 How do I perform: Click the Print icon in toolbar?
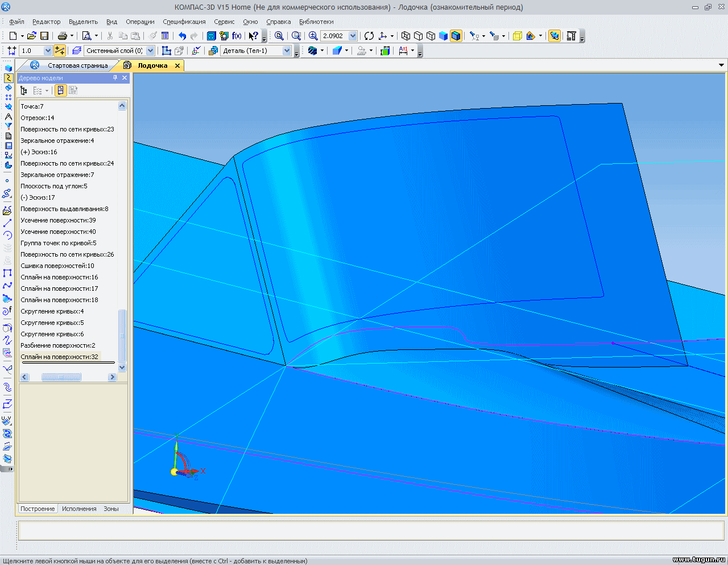[x=63, y=36]
